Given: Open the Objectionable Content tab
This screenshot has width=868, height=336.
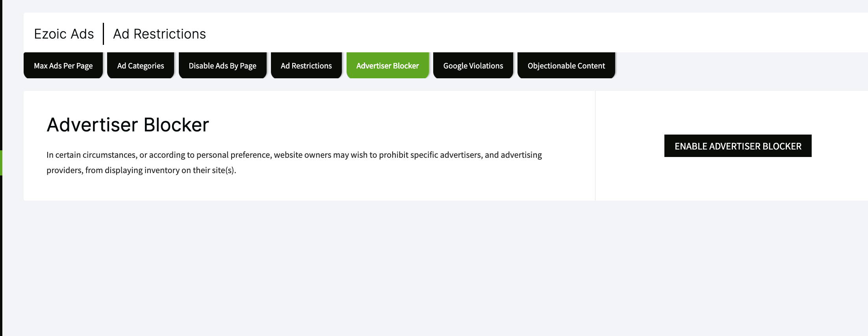Looking at the screenshot, I should pos(566,65).
